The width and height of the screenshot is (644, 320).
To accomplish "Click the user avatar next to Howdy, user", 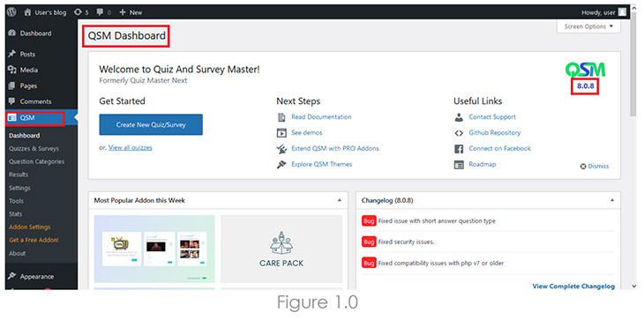I will [x=623, y=12].
